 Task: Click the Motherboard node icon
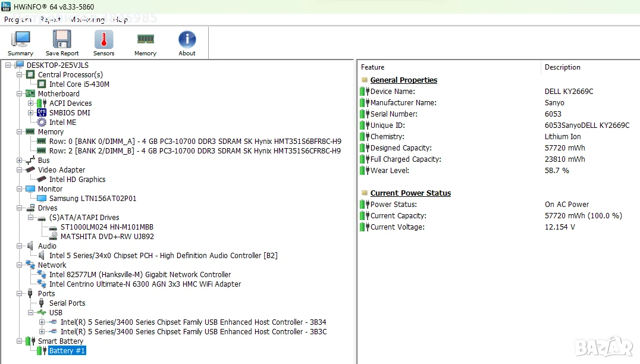point(30,93)
